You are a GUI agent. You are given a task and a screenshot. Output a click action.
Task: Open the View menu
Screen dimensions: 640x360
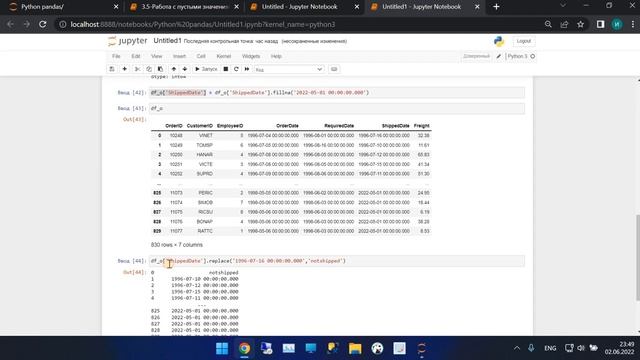tap(156, 56)
